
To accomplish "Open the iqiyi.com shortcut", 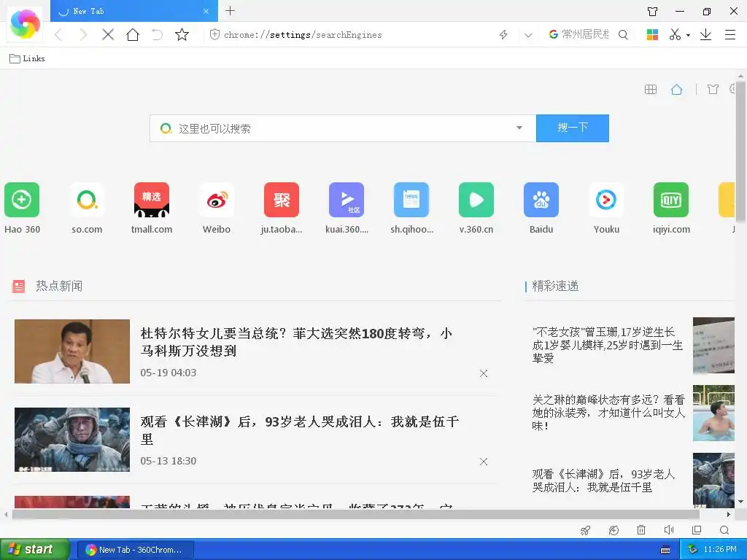I will pos(671,208).
